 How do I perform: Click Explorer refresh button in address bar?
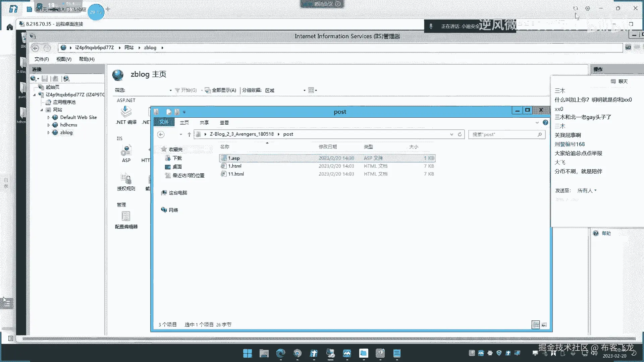coord(460,134)
